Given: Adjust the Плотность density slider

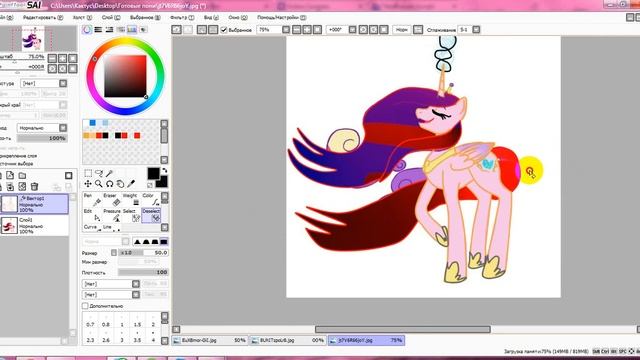Looking at the screenshot, I should (143, 272).
